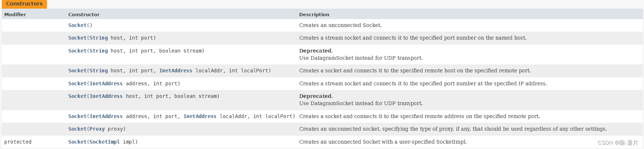This screenshot has height=149, width=644.
Task: Open the SocketImpl type link
Action: 105,142
